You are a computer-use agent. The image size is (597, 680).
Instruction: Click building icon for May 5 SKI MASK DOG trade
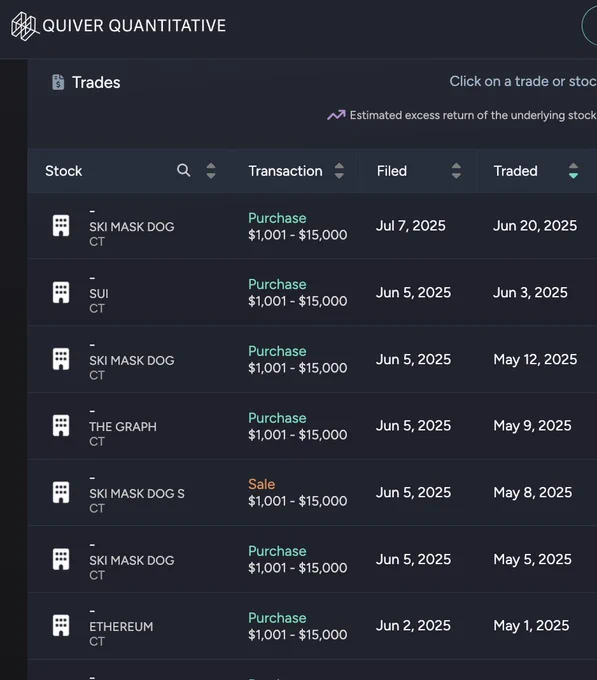(61, 559)
